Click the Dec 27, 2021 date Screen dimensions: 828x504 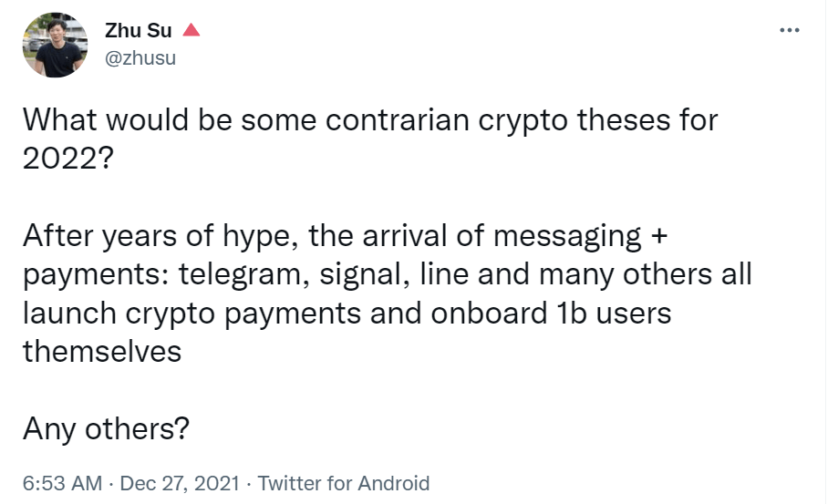coord(180,483)
